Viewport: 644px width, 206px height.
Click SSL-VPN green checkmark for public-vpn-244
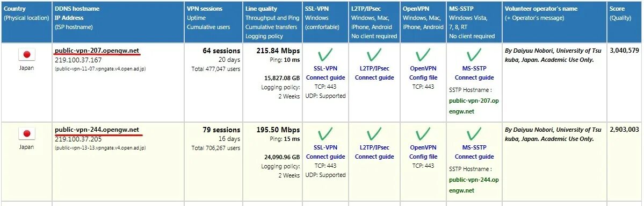[325, 133]
